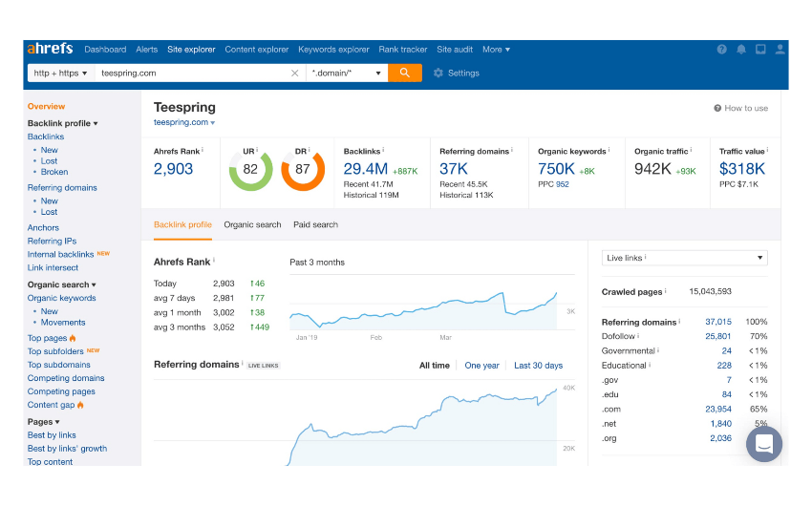Select Site explorer in the nav bar
The width and height of the screenshot is (812, 506).
(191, 49)
